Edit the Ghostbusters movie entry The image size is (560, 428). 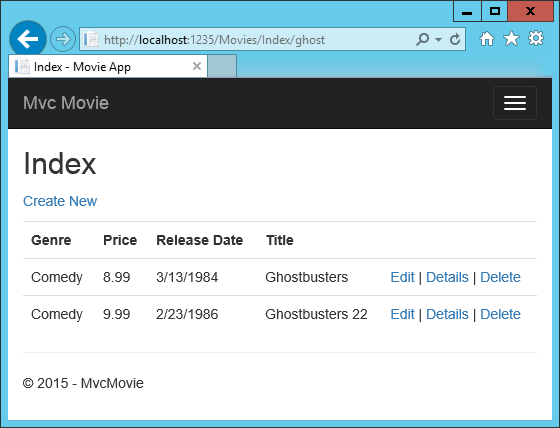(402, 277)
